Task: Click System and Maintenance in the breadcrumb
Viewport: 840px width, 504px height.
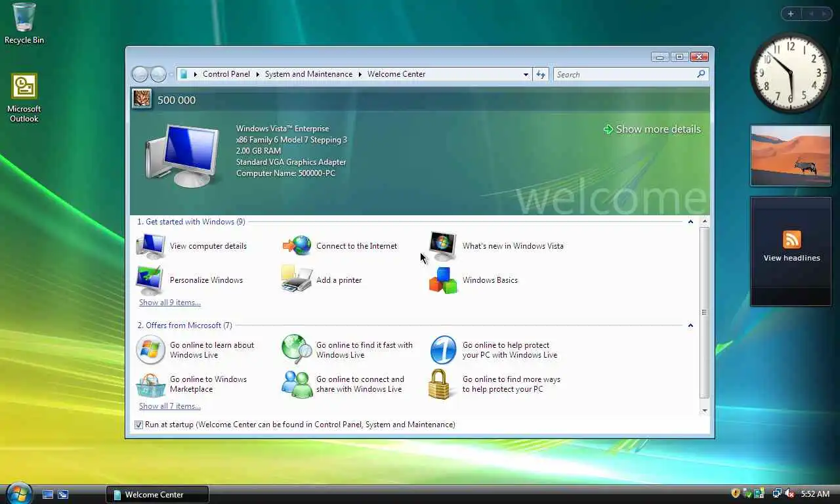Action: [x=308, y=74]
